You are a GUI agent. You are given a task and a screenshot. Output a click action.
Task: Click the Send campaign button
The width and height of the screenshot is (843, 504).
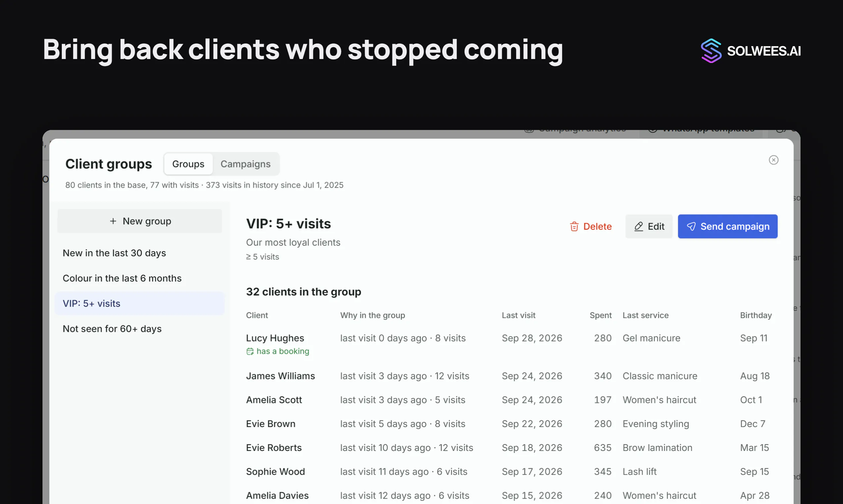(728, 226)
